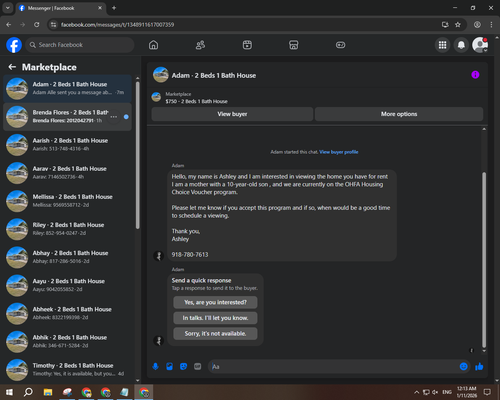Screen dimensions: 500x400
Task: Send a thumbs up like
Action: click(479, 367)
